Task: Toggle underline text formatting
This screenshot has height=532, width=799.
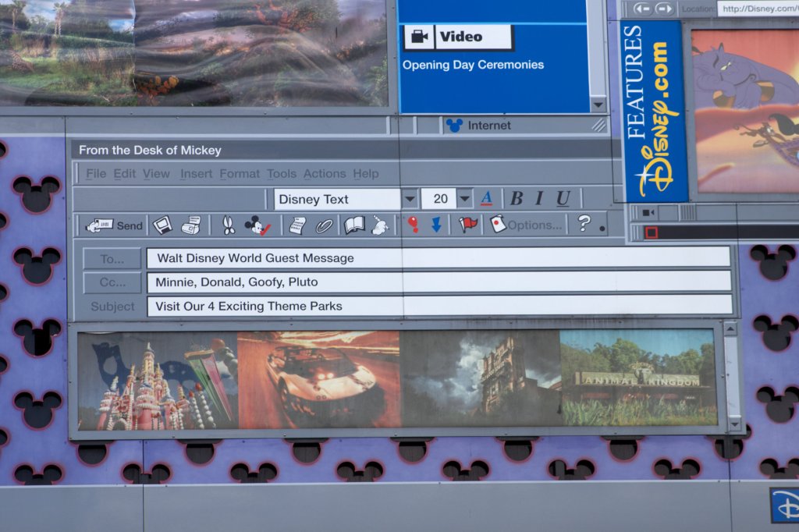Action: coord(563,199)
